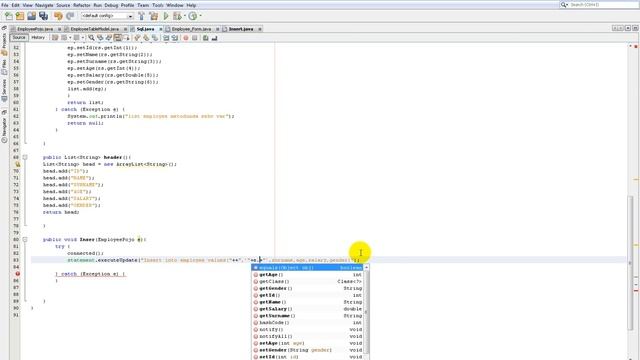Screen dimensions: 640x360
Task: Click the Save All toolbar icon
Action: (x=43, y=16)
